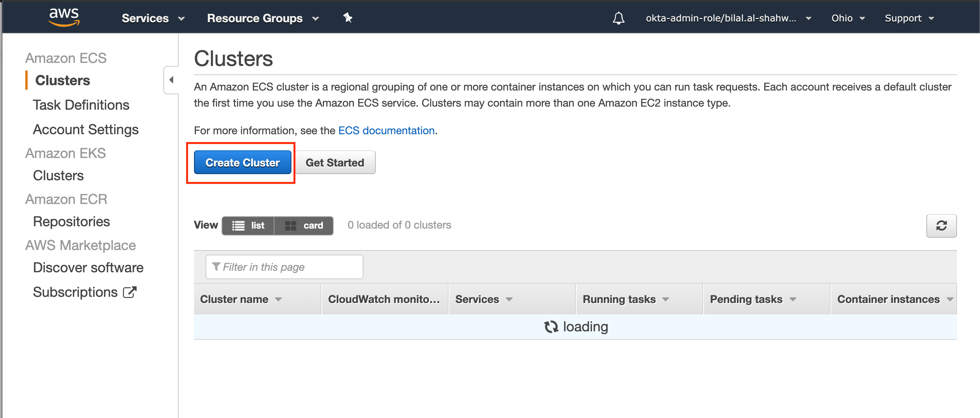Open Account Settings in sidebar
980x418 pixels.
coord(86,129)
